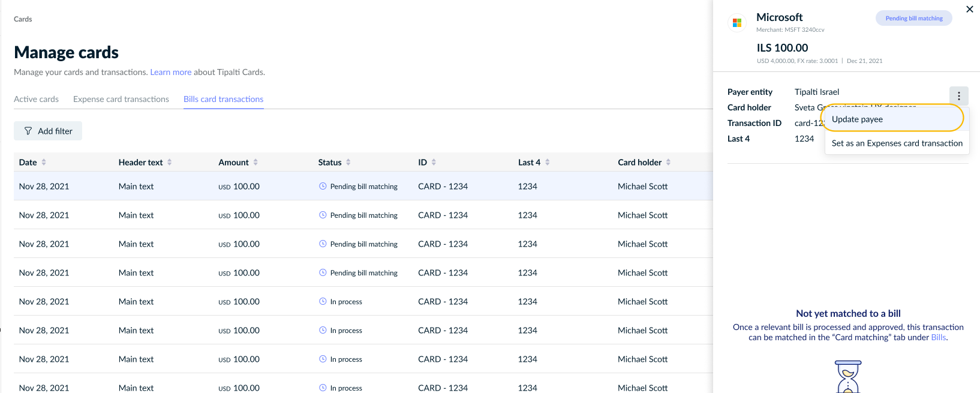Click the Microsoft title in side panel
This screenshot has height=393, width=980.
(x=779, y=17)
